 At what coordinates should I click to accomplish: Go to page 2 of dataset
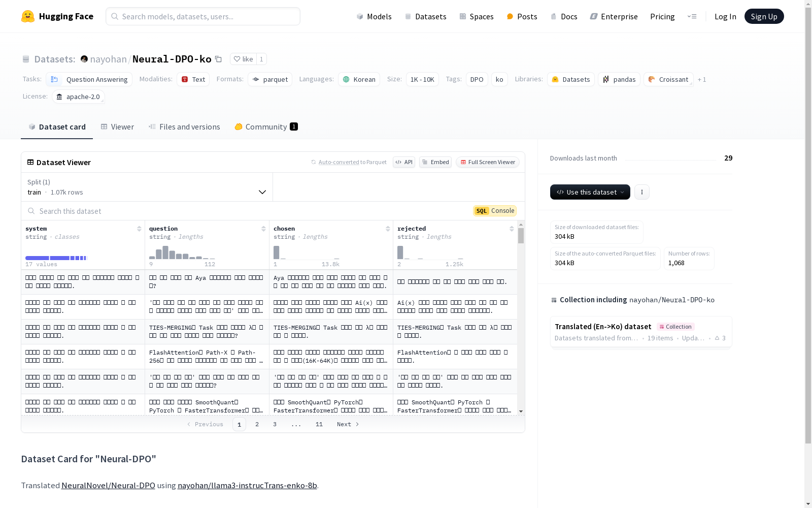tap(257, 424)
